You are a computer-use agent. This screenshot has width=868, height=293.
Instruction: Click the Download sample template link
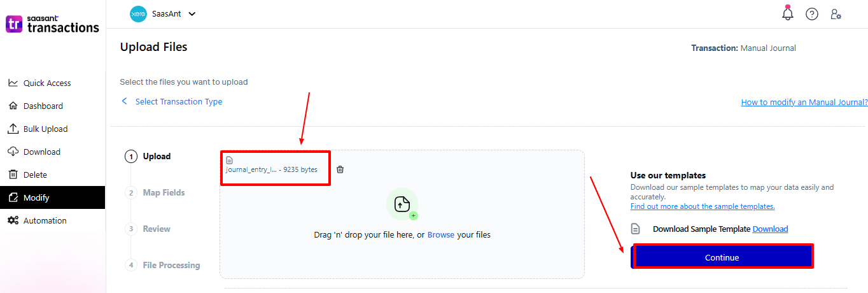point(770,229)
